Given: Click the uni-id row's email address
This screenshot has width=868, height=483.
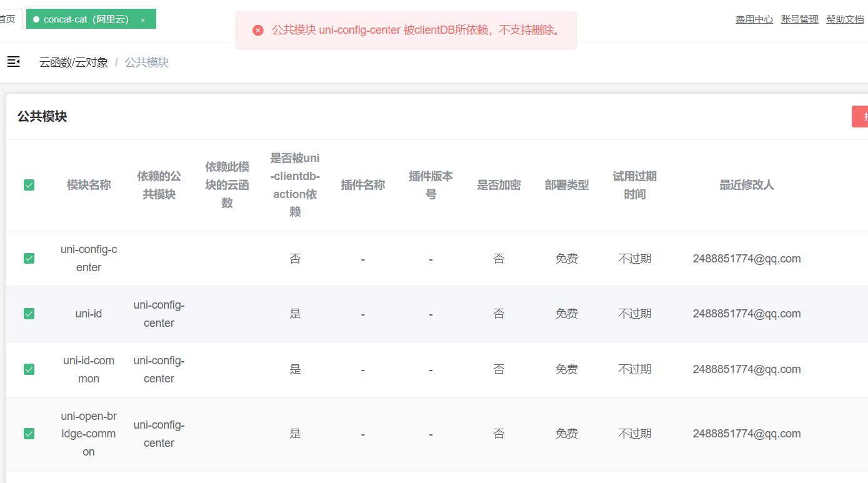Looking at the screenshot, I should tap(747, 314).
